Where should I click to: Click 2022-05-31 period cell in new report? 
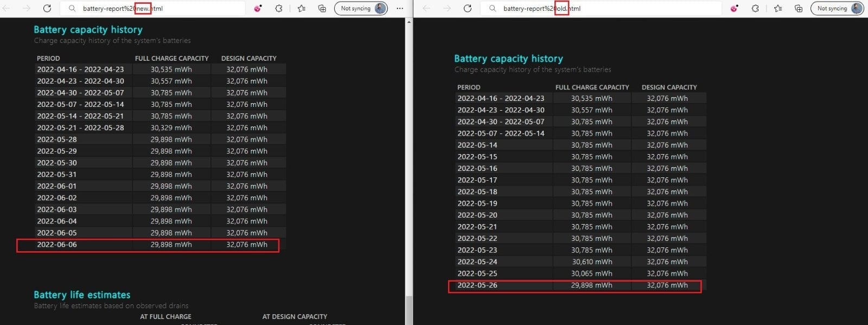pos(57,175)
